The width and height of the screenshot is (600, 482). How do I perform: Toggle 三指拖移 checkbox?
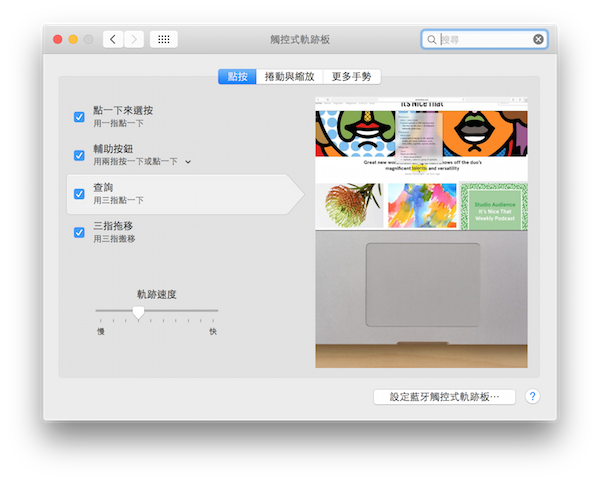pyautogui.click(x=79, y=232)
